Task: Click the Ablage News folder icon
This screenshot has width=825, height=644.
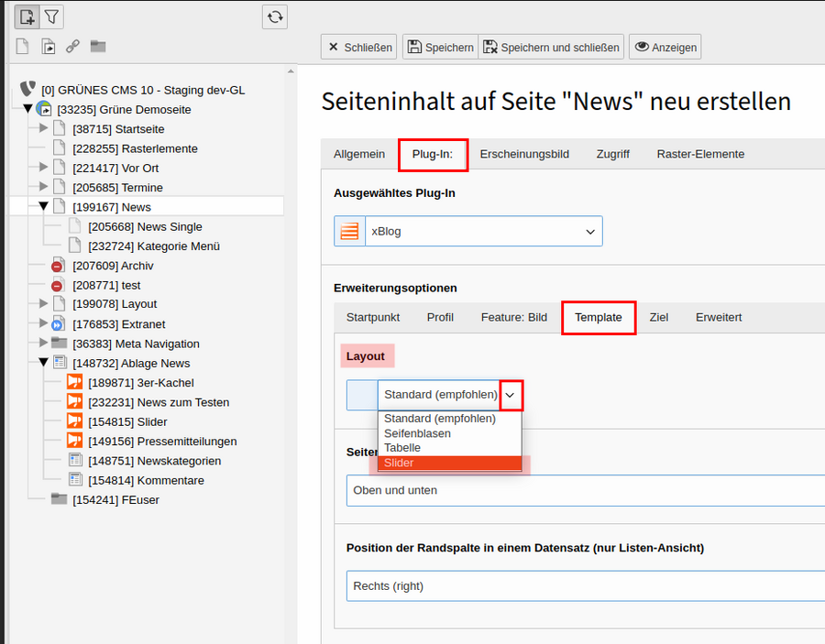Action: (60, 363)
